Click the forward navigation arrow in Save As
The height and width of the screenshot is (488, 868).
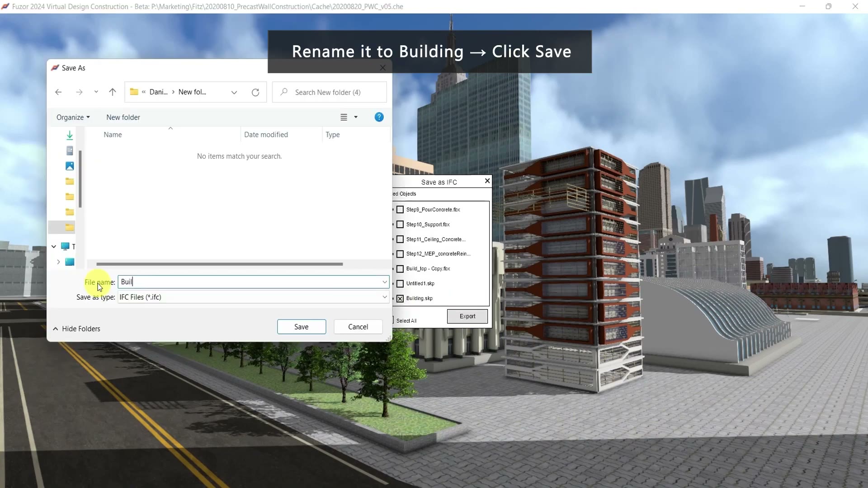79,92
